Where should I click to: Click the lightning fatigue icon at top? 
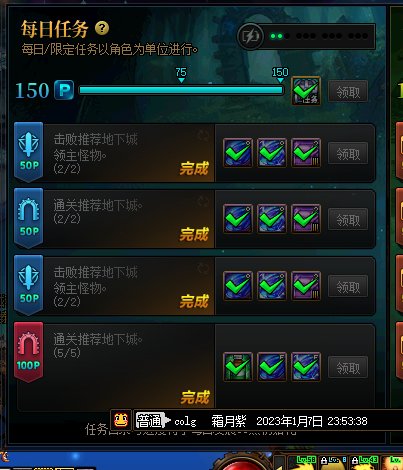(x=251, y=36)
